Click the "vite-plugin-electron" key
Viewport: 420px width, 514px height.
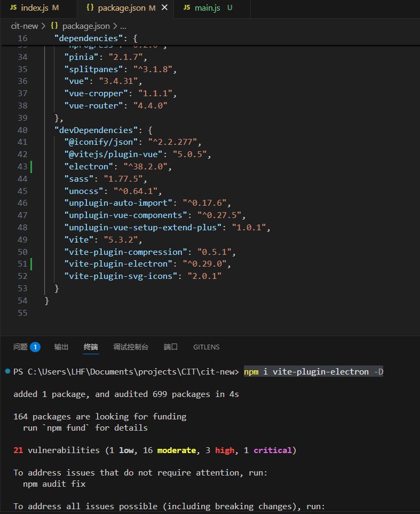[118, 264]
